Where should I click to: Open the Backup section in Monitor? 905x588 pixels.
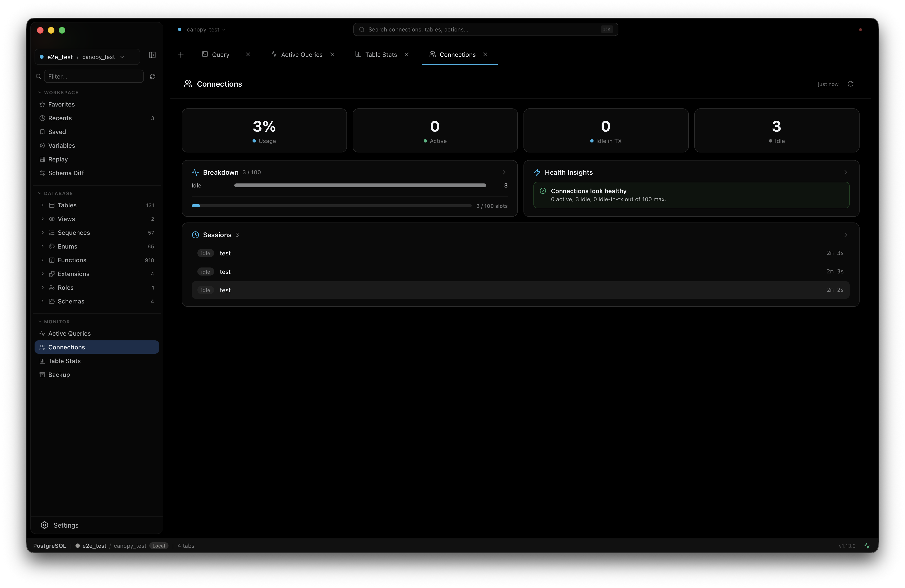click(59, 375)
